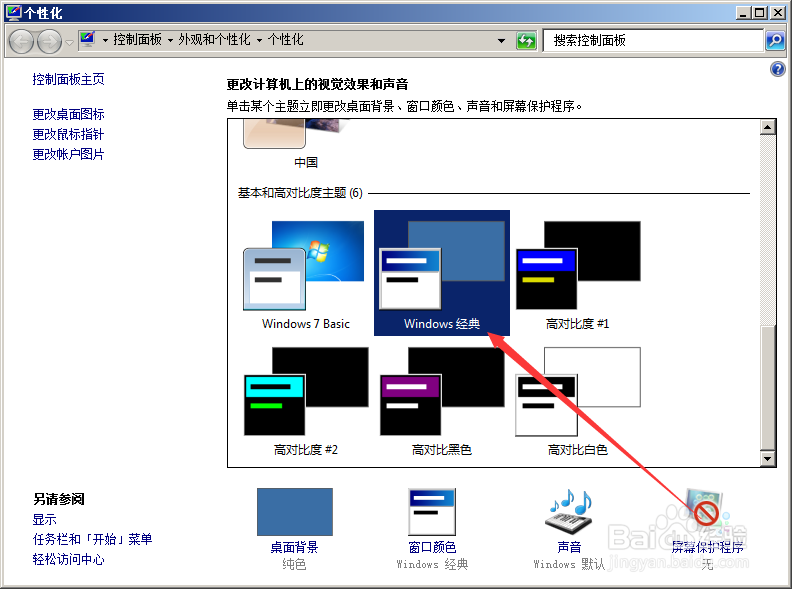Click the address bar monitor icon
This screenshot has width=792, height=589.
click(x=87, y=39)
